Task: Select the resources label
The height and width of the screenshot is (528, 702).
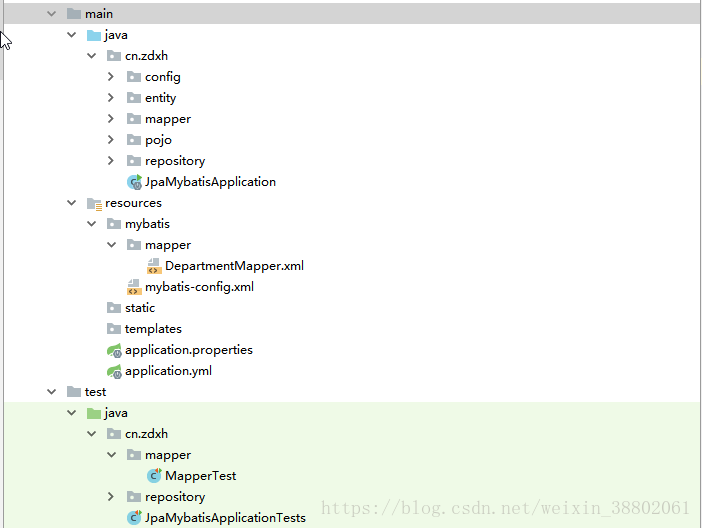Action: pos(133,203)
